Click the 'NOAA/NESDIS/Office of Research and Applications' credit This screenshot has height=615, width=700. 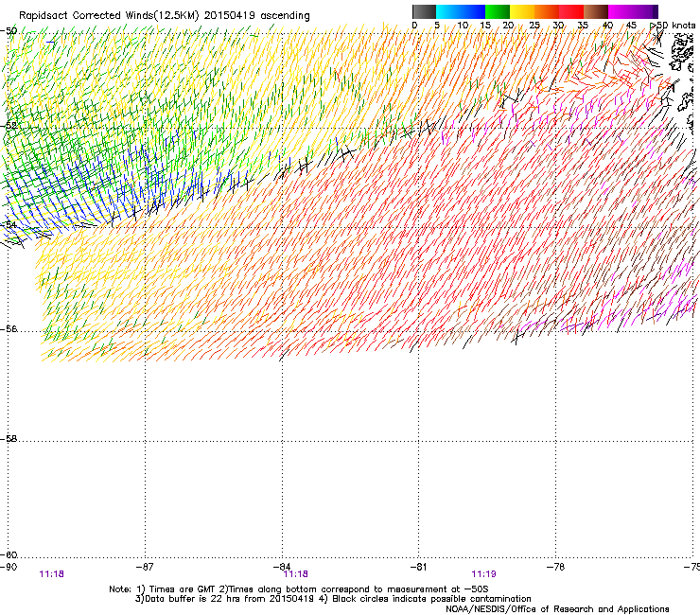(557, 609)
